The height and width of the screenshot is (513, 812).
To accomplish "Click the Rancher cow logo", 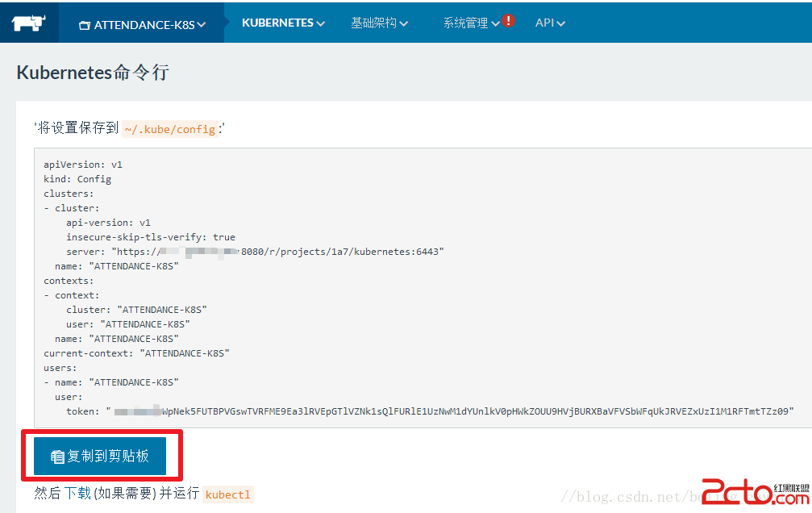I will 30,22.
